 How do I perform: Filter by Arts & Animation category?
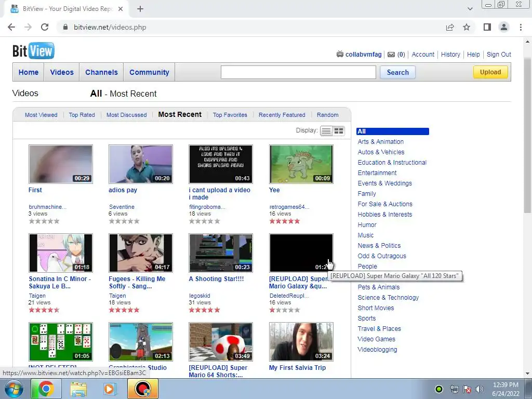(x=380, y=142)
